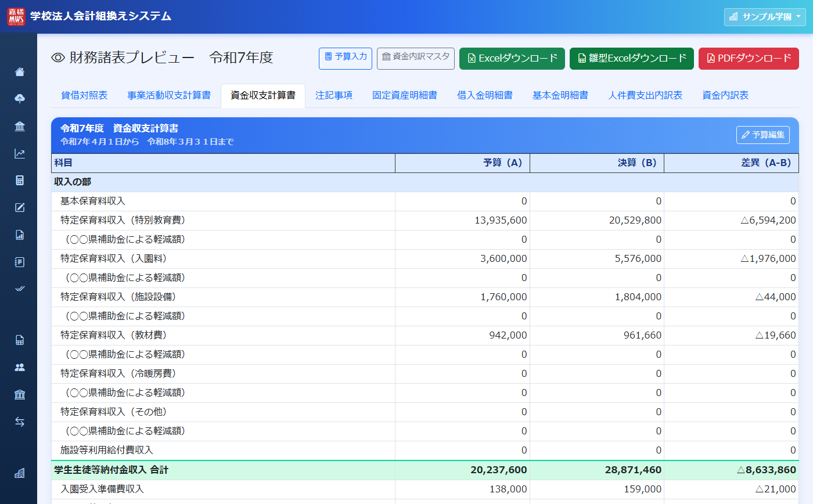Viewport: 813px width, 504px height.
Task: Click the 雛型Excelダウンロード button
Action: click(632, 58)
